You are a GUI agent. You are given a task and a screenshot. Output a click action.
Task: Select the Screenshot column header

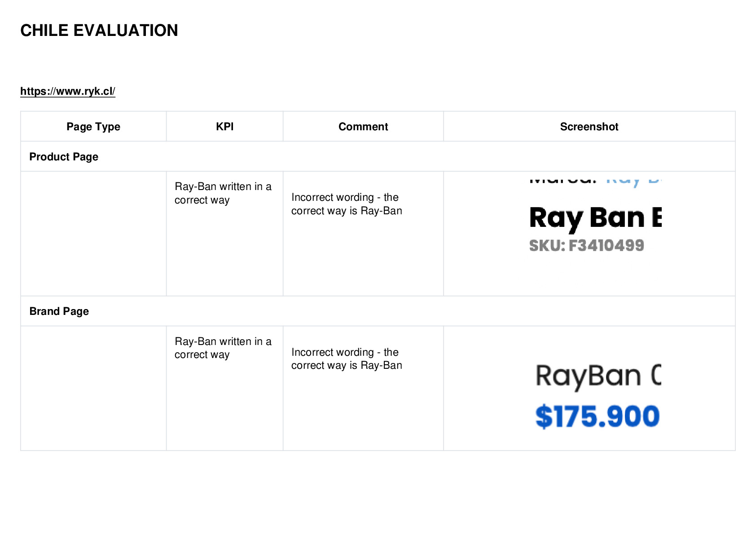point(589,127)
